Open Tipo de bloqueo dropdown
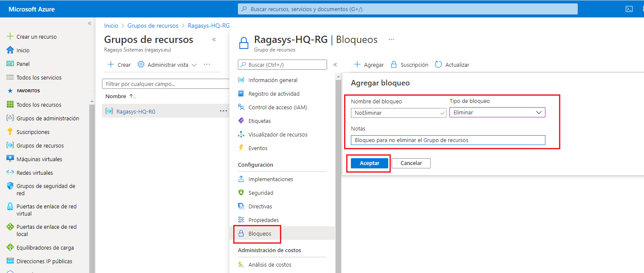 click(x=497, y=113)
